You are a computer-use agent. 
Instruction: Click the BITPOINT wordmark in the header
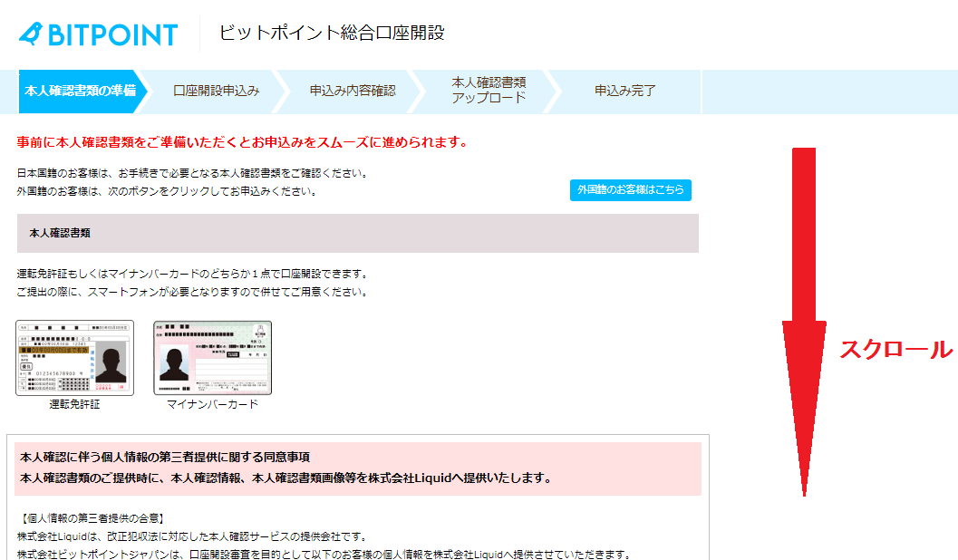click(x=111, y=34)
